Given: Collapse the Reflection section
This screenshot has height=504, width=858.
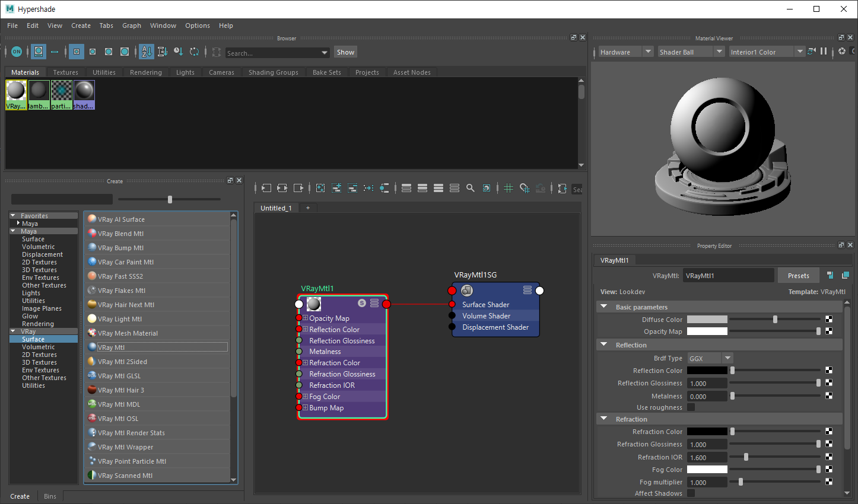Looking at the screenshot, I should click(x=604, y=344).
